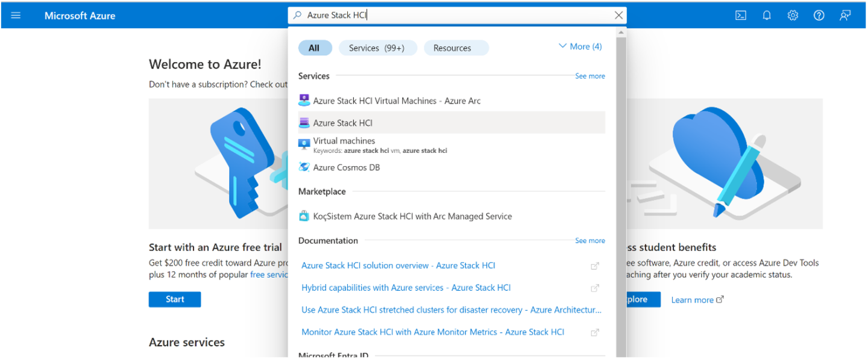Open the help question mark icon
Screen dimensions: 868x360
(x=819, y=15)
